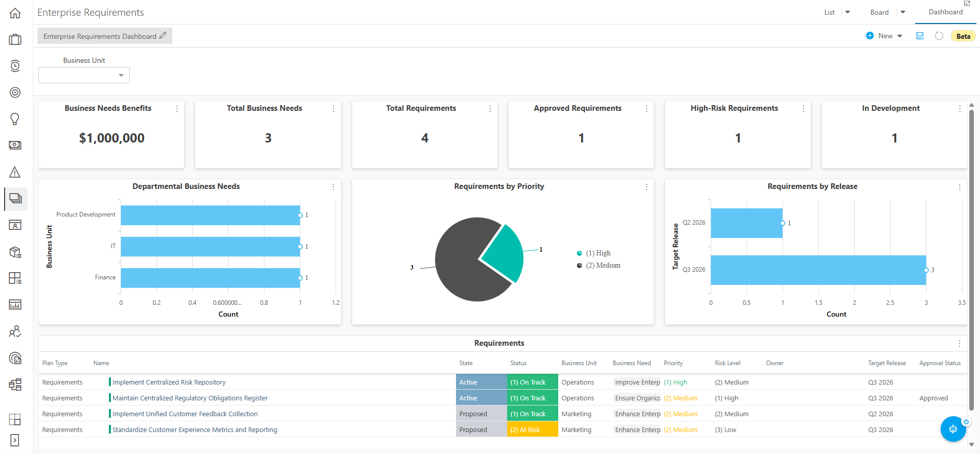Expand the sidebar with bottom arrow icon
Image resolution: width=980 pixels, height=454 pixels.
tap(15, 440)
